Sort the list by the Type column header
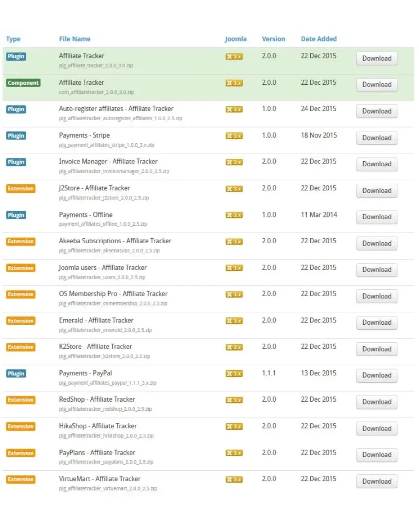 [x=13, y=39]
